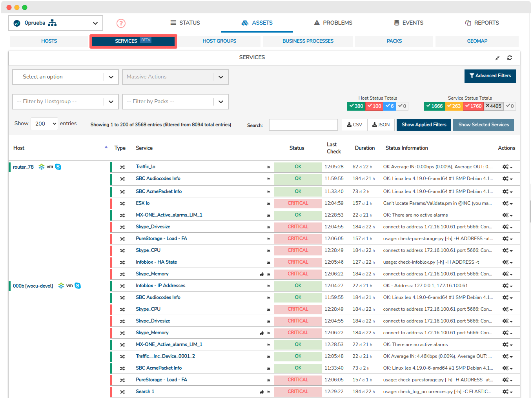Open actions gear for Search 1 row
Screen dimensions: 532x401
[507, 392]
